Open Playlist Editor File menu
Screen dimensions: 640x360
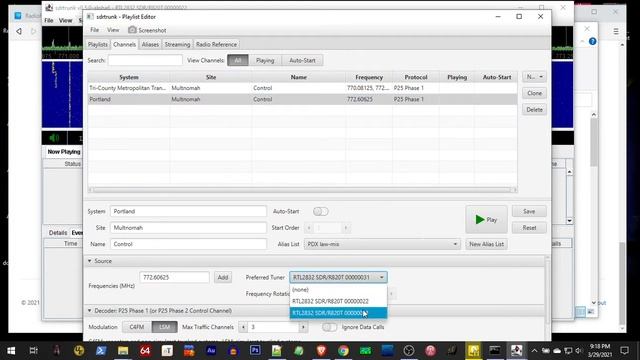coord(94,30)
